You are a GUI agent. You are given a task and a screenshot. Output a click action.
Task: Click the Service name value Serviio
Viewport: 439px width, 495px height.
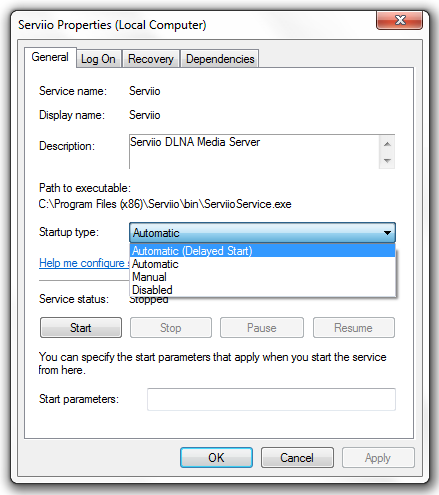145,91
